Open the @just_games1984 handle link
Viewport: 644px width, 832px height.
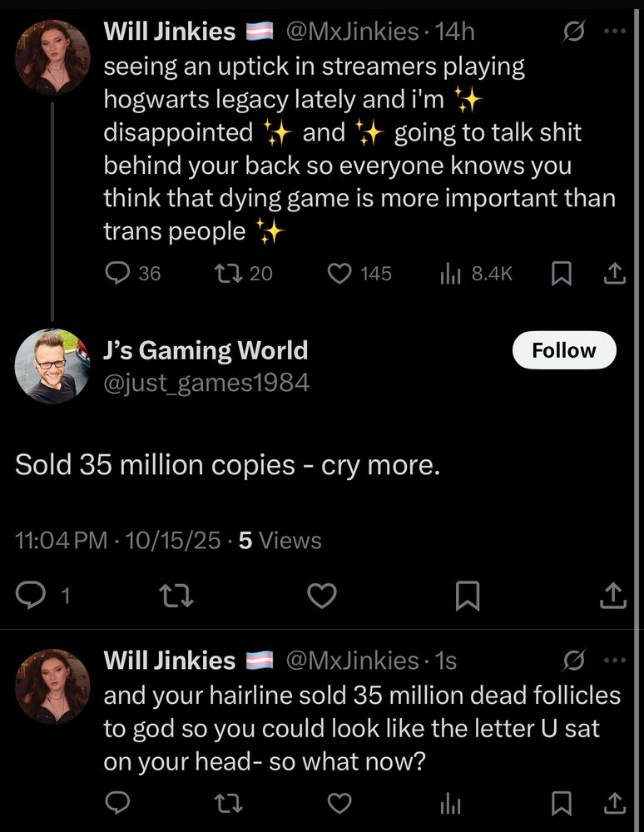[x=206, y=382]
